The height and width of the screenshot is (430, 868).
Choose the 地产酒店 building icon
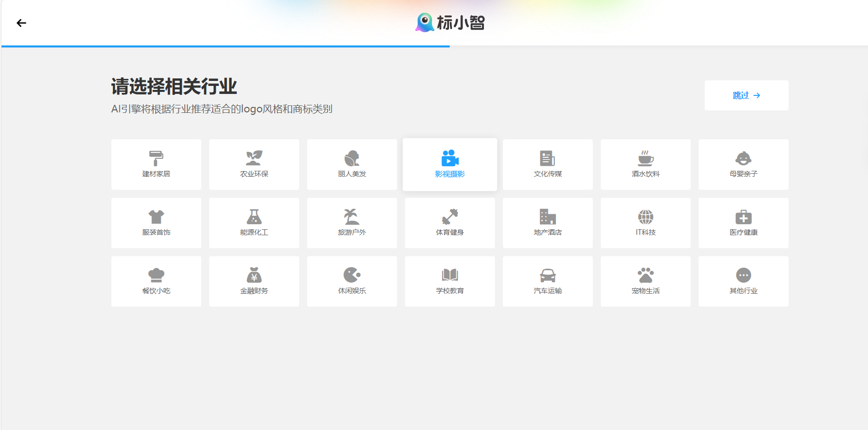(x=547, y=217)
